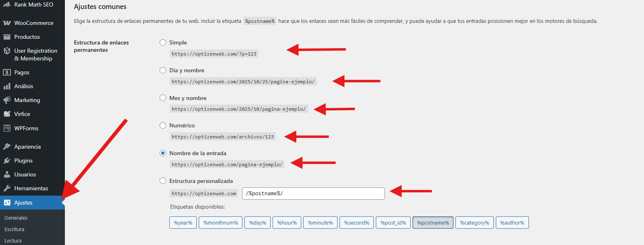Image resolution: width=644 pixels, height=245 pixels.
Task: Click the https://optizenweb.com prefix beside the input
Action: [204, 194]
